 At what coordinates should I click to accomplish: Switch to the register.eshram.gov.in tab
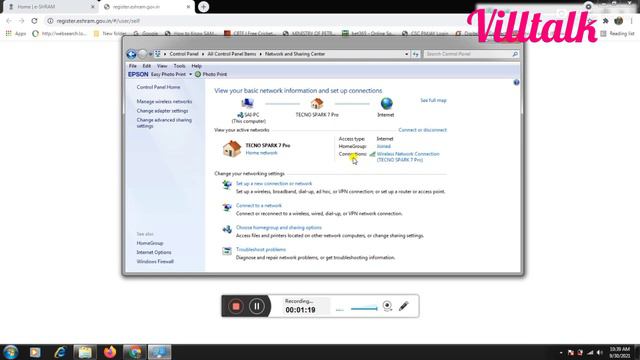coord(147,7)
